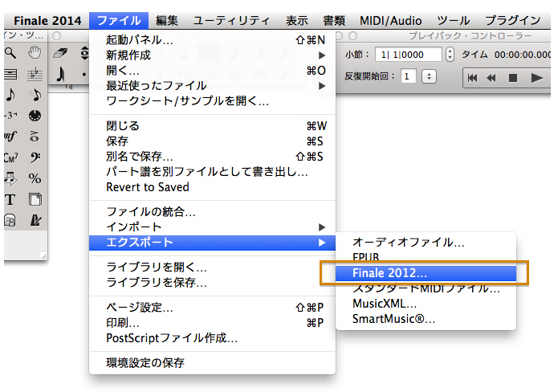Open the ファイル menu
Image resolution: width=558 pixels, height=392 pixels.
[x=119, y=21]
